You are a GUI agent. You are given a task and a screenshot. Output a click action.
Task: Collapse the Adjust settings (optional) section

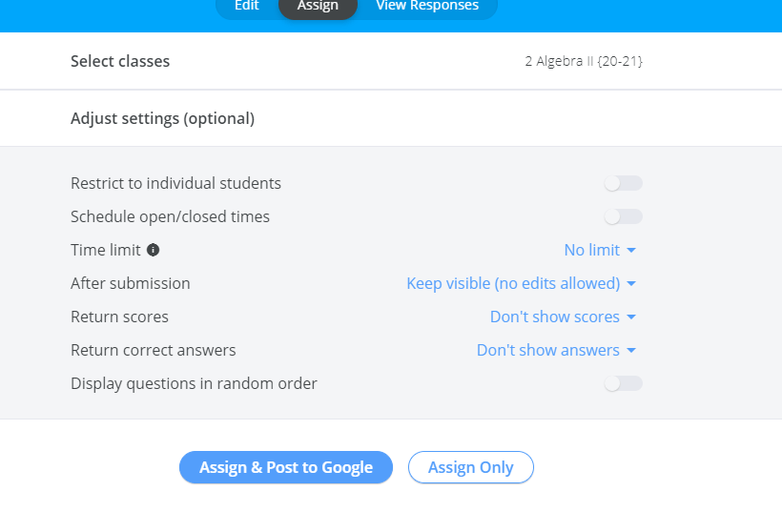coord(162,119)
